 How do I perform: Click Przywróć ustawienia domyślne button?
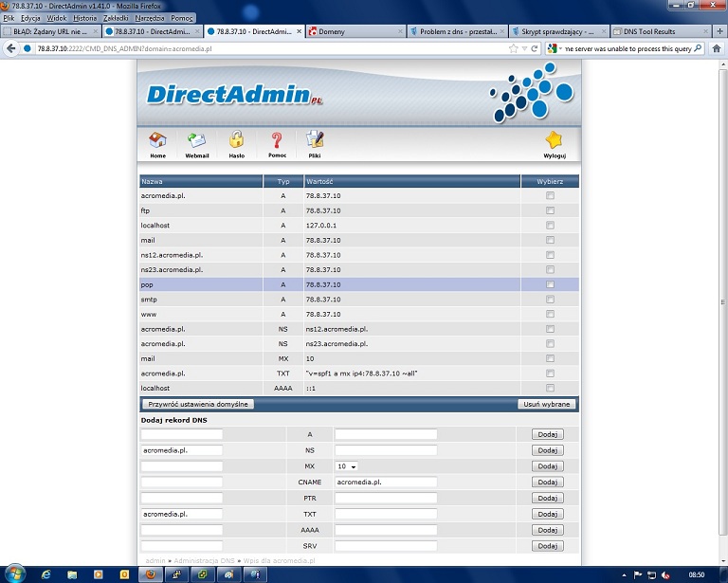[x=198, y=404]
